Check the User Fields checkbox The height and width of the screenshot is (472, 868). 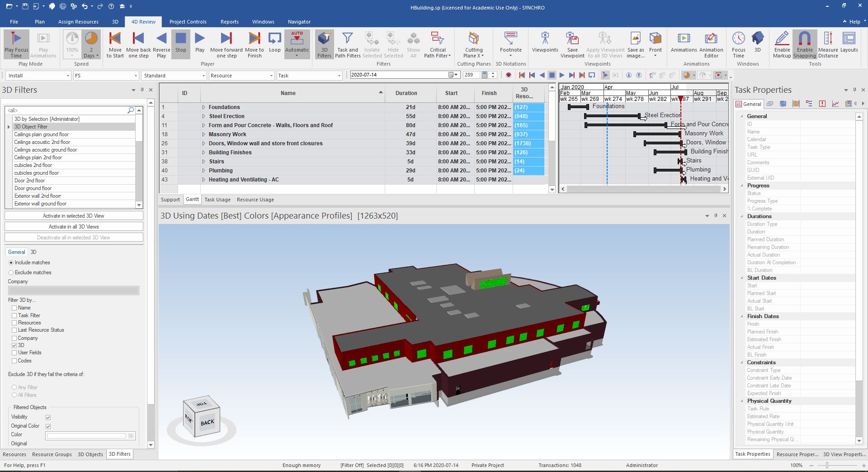pyautogui.click(x=14, y=353)
